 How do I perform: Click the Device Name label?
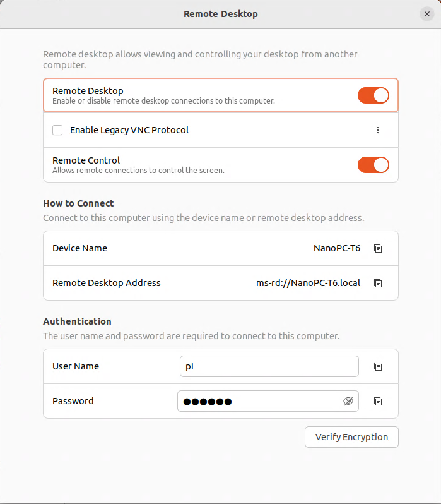pos(79,248)
